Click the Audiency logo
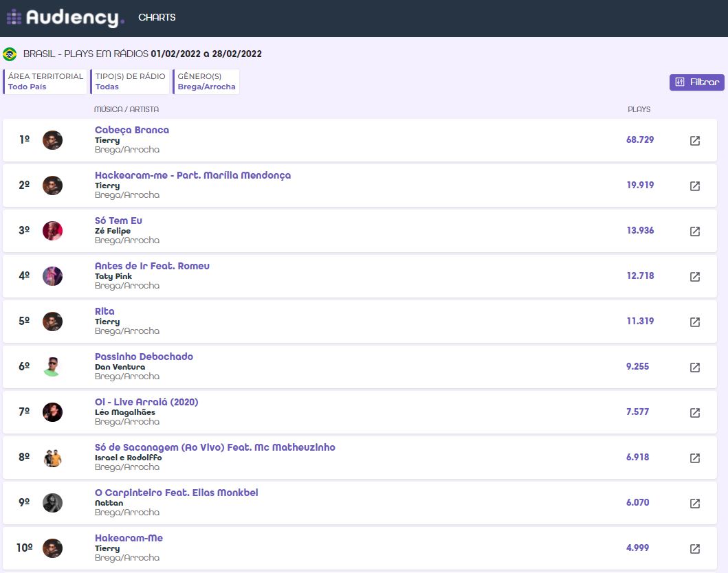Viewport: 728px width, 573px height. (x=65, y=18)
